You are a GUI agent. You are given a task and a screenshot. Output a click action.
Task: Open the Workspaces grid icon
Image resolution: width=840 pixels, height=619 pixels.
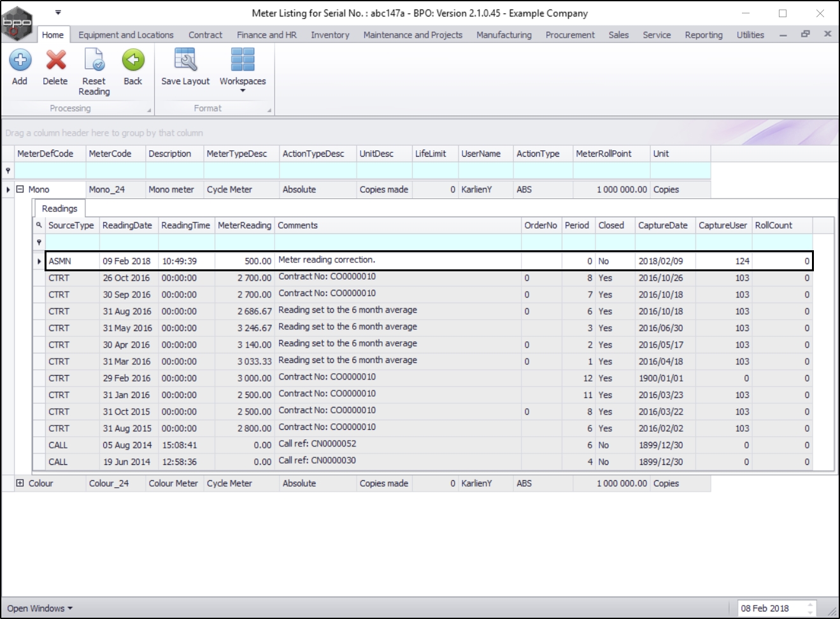coord(243,60)
